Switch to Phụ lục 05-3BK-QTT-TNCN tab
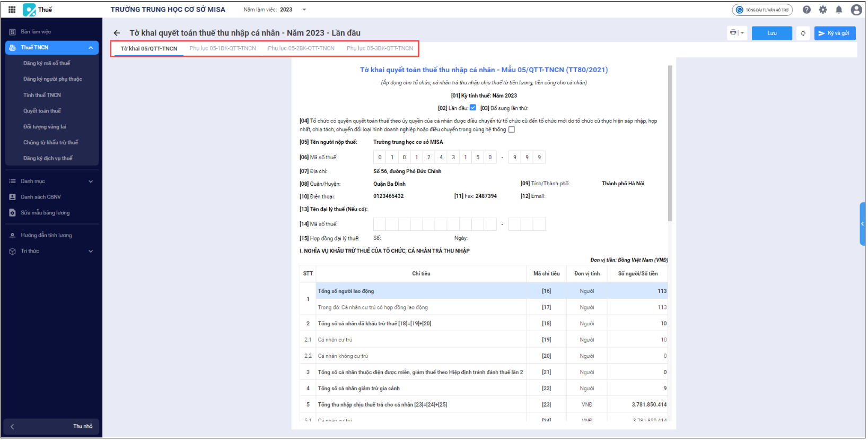 [x=380, y=49]
